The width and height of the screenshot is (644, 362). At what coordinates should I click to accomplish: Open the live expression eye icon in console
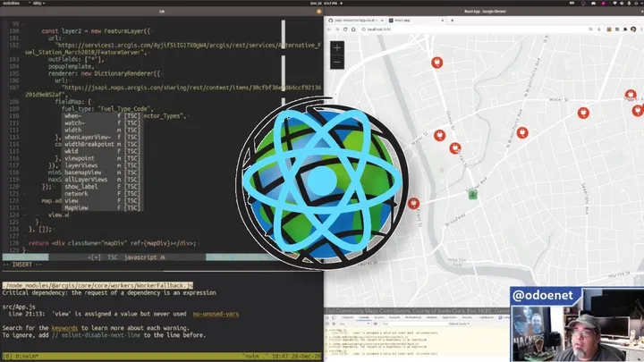[376, 324]
